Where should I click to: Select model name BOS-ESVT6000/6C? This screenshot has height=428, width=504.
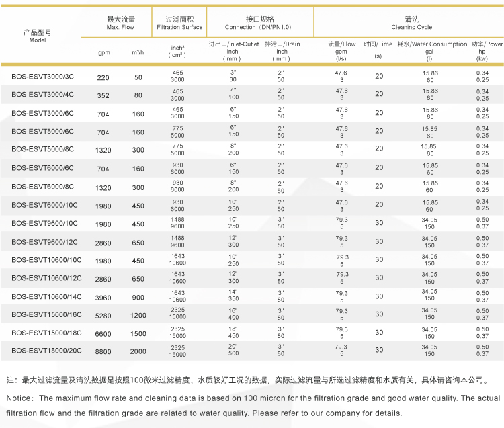[42, 168]
